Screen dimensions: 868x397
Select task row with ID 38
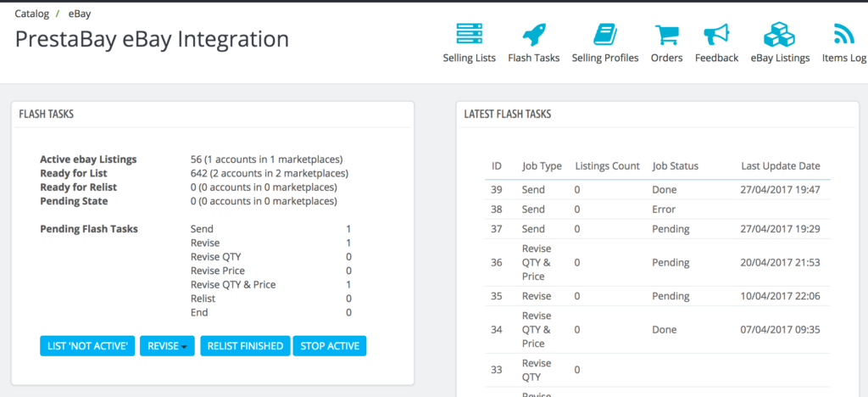pyautogui.click(x=658, y=210)
